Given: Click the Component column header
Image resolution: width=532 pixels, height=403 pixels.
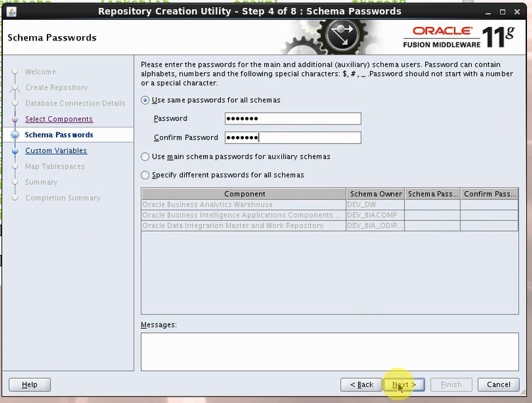Looking at the screenshot, I should click(244, 194).
